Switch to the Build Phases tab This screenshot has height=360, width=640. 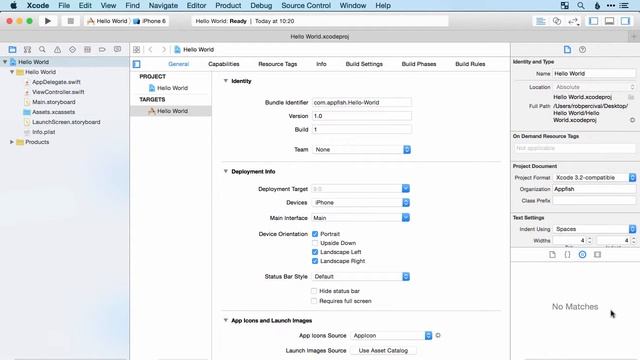(x=419, y=64)
